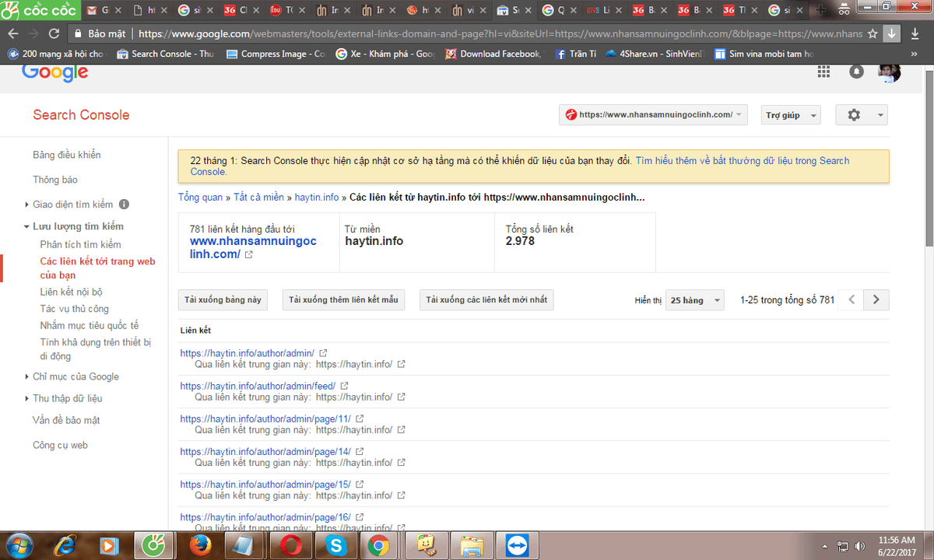Open Công cụ web in sidebar
The height and width of the screenshot is (560, 934).
coord(60,445)
